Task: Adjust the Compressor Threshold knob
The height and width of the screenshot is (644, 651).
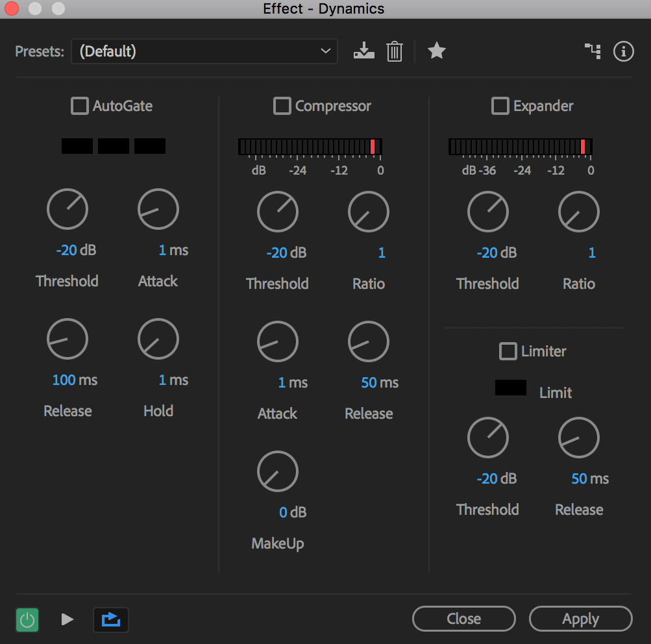Action: pyautogui.click(x=278, y=212)
